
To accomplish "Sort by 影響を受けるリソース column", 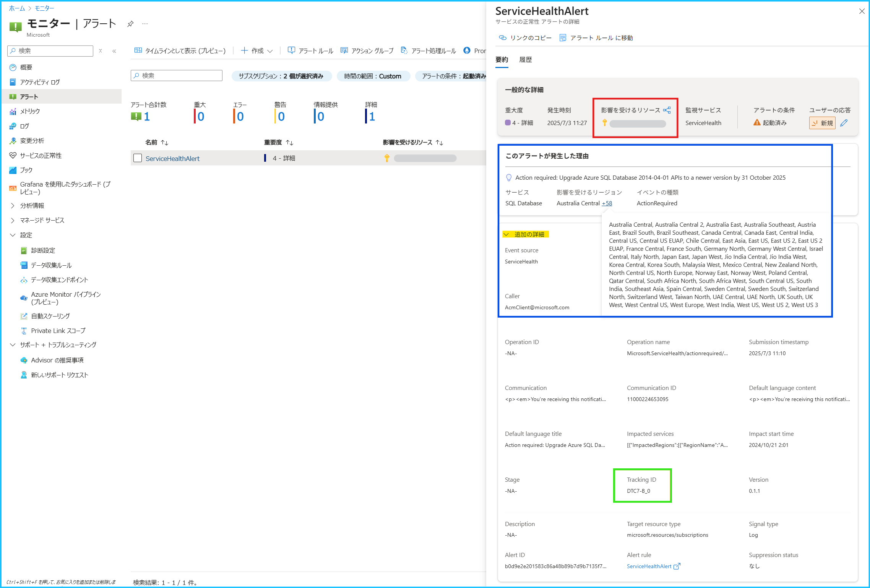I will point(413,142).
